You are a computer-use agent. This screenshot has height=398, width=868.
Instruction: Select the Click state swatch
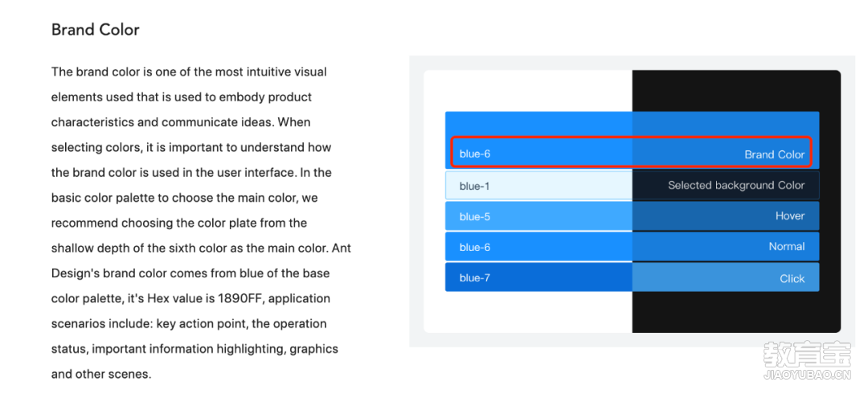click(x=726, y=277)
